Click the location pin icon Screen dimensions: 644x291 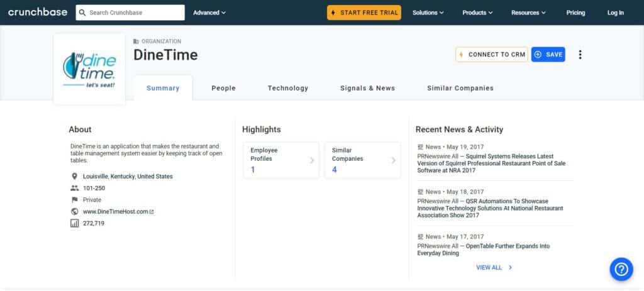(74, 177)
